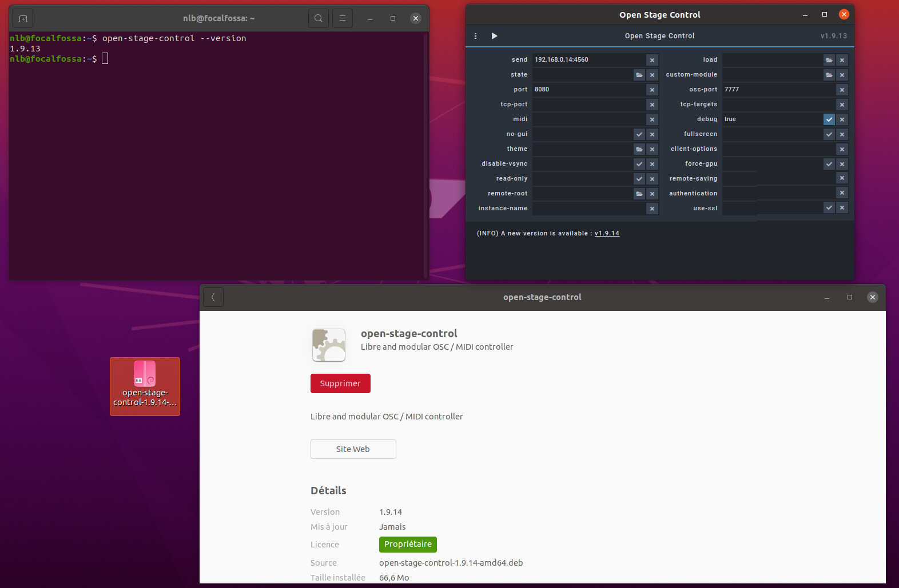Select the open-stage-control deb file on desktop
The height and width of the screenshot is (588, 899).
[x=145, y=386]
